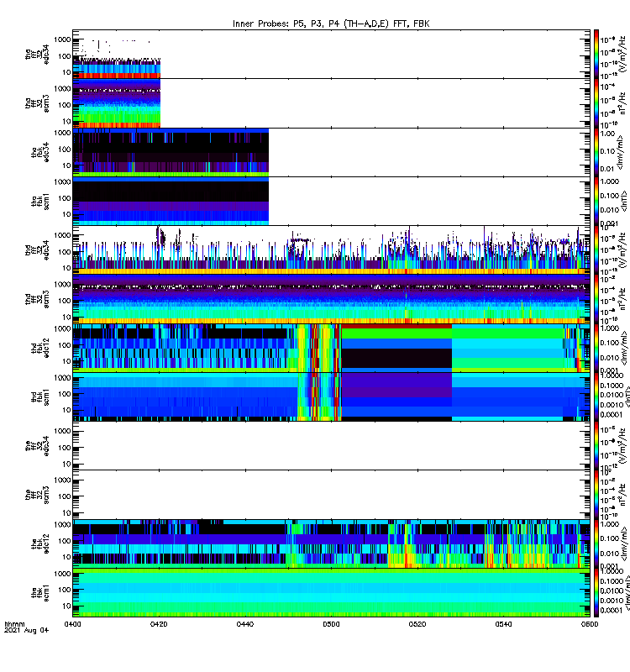Click the 'thd fbk scm1' panel label
Image resolution: width=630 pixels, height=672 pixels.
(40, 397)
